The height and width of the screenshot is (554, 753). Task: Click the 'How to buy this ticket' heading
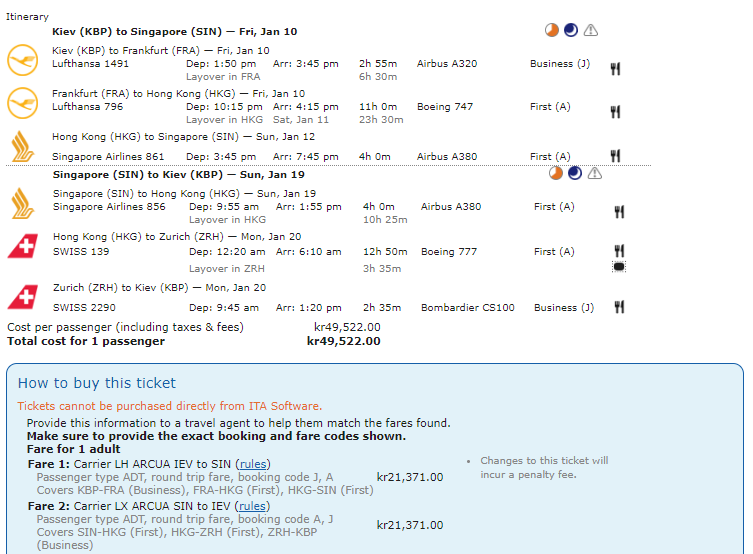click(x=97, y=383)
